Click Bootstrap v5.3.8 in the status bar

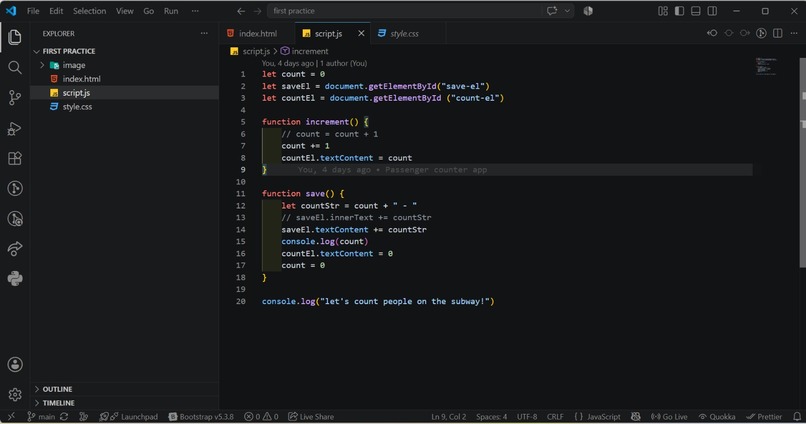click(x=201, y=417)
